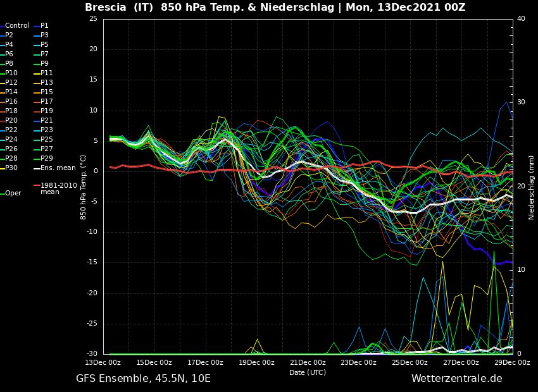Click the '-30' temperature axis tick label
538x392 pixels.
[92, 353]
